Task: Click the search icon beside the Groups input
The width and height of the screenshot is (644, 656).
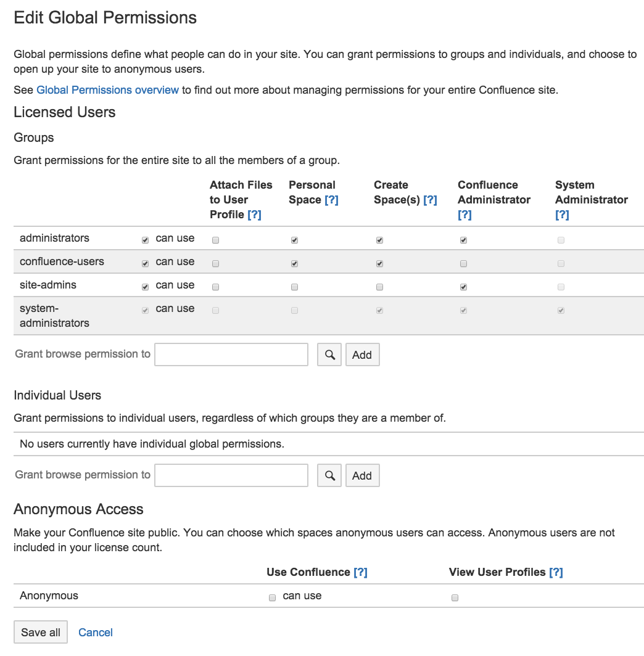Action: [329, 355]
